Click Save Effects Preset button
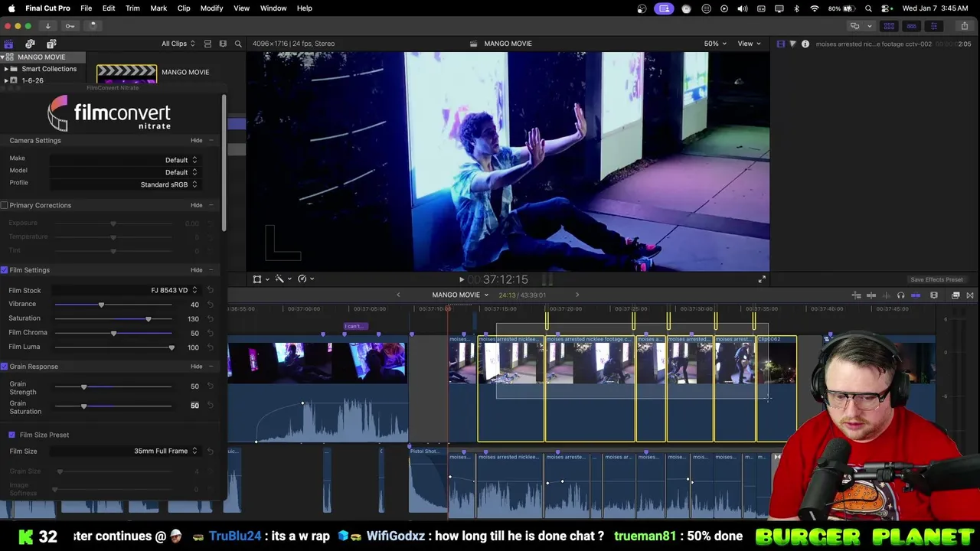Screen dimensions: 980x551 (x=936, y=280)
